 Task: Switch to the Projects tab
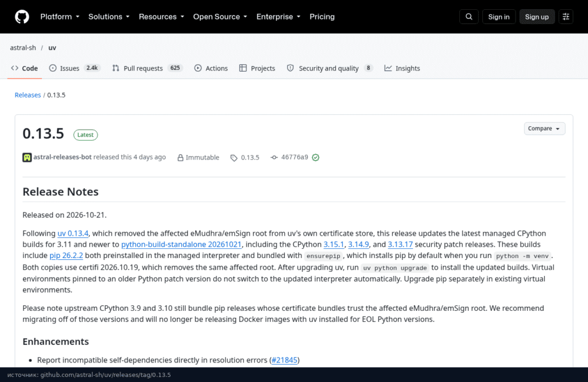point(257,68)
